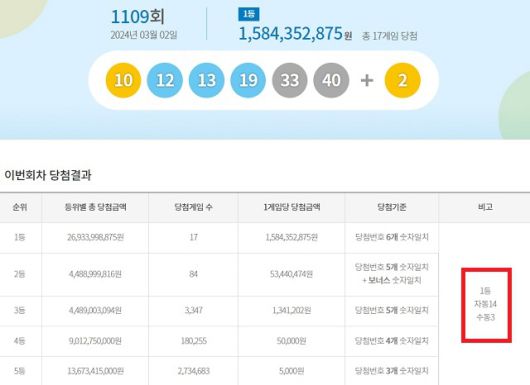The height and width of the screenshot is (385, 530).
Task: Click the blue ball number 19
Action: click(248, 80)
